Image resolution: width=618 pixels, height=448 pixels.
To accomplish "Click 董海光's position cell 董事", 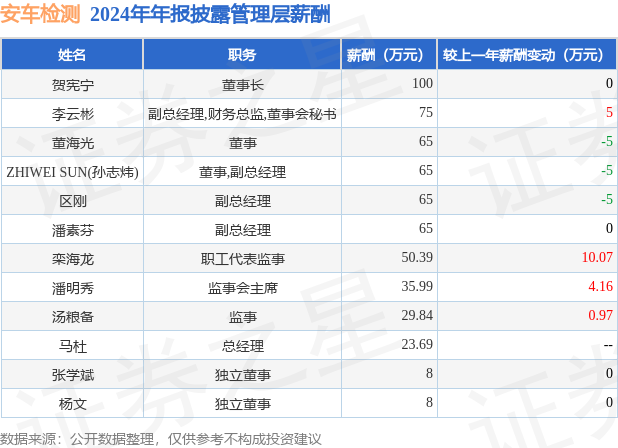I will 242,143.
